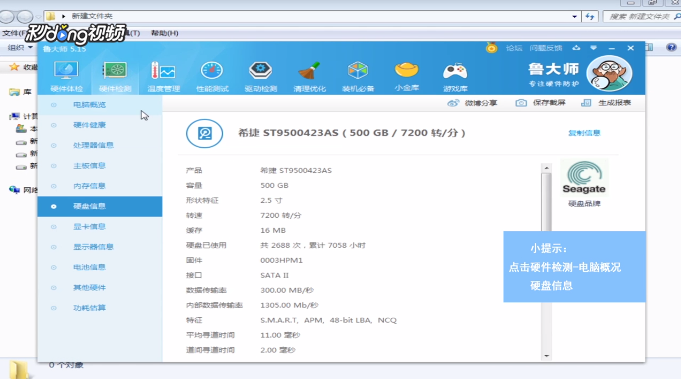681x379 pixels.
Task: Select 硬件健康 in sidebar
Action: [x=100, y=125]
